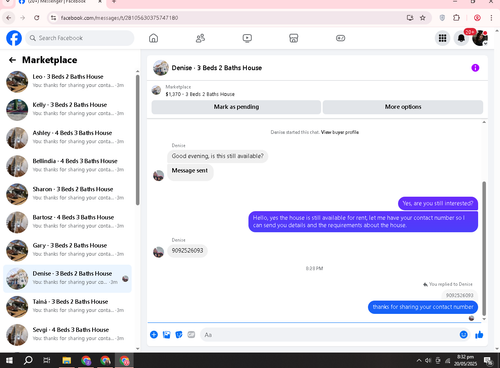
Task: Open the Marketplace storefront icon
Action: tap(294, 38)
